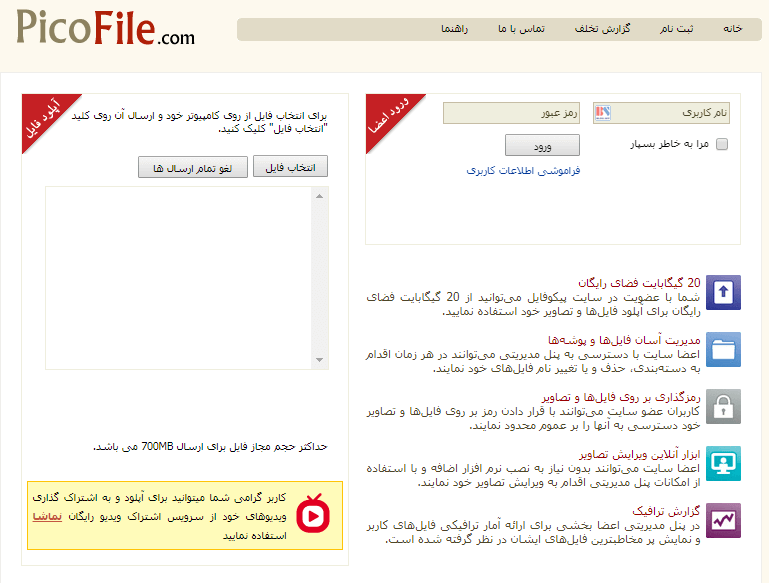The height and width of the screenshot is (583, 769).
Task: Open the گزارش تخلف menu item
Action: coord(602,29)
